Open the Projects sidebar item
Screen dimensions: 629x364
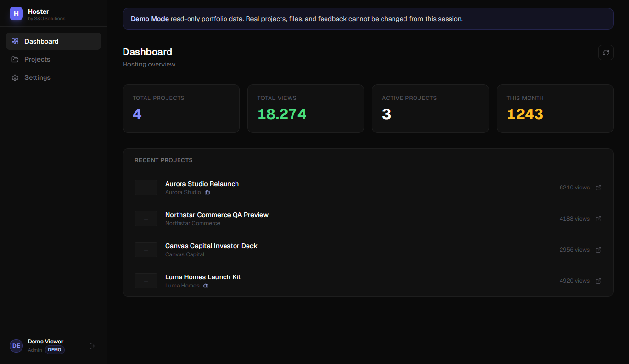click(53, 59)
